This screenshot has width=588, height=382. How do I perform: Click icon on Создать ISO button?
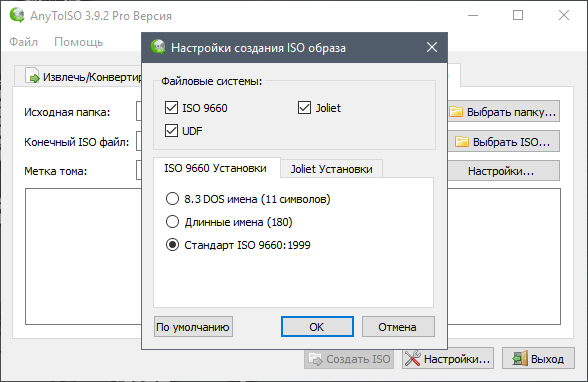(315, 359)
